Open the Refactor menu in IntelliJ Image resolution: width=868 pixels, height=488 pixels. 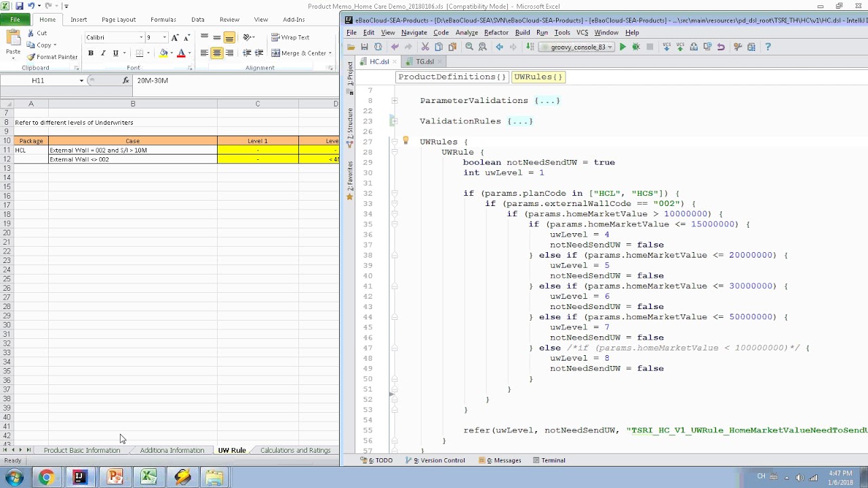(496, 33)
